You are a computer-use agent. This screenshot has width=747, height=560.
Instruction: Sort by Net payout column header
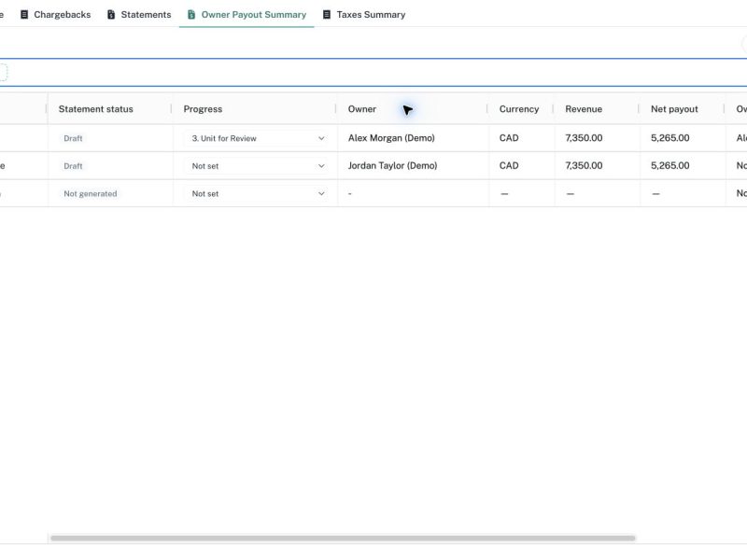pos(674,109)
